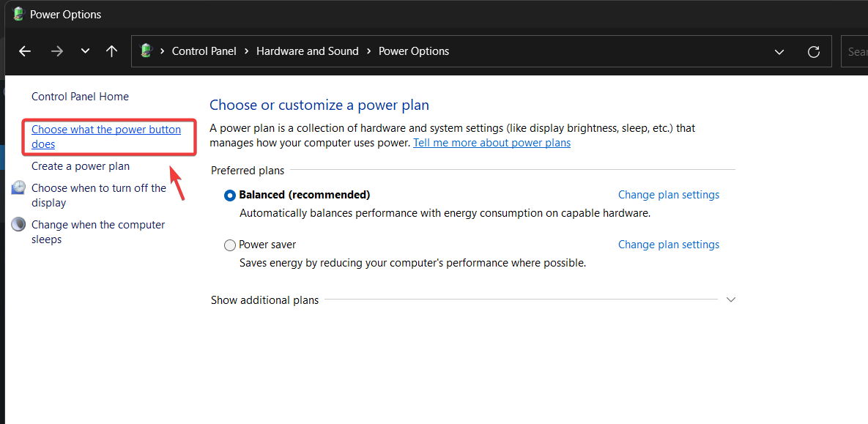Open the address bar history dropdown

[x=779, y=51]
